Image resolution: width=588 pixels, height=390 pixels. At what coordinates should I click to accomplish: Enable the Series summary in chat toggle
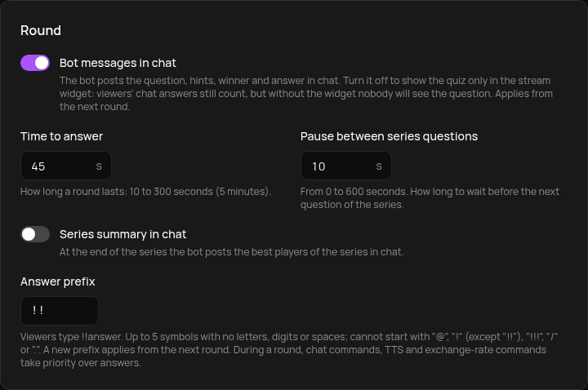[35, 234]
